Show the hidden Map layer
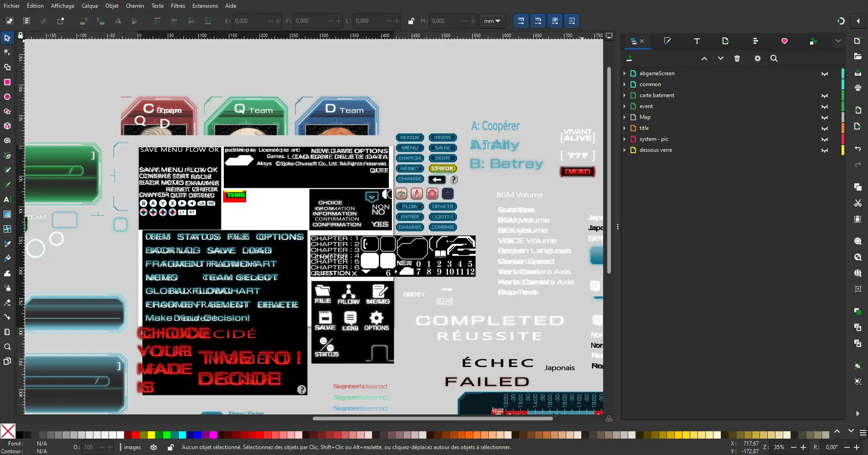Viewport: 868px width, 455px height. (x=824, y=118)
